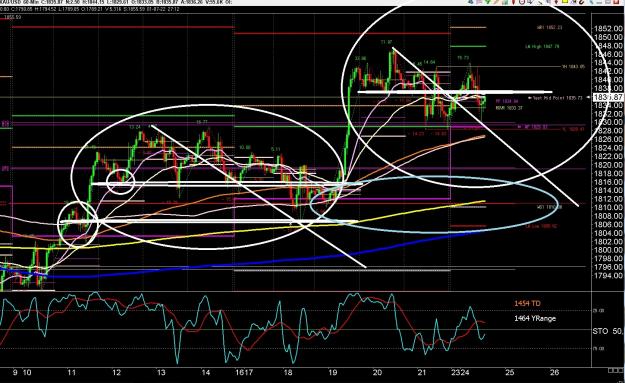The width and height of the screenshot is (625, 383).
Task: Click the 1834.00 price axis label
Action: pyautogui.click(x=608, y=106)
